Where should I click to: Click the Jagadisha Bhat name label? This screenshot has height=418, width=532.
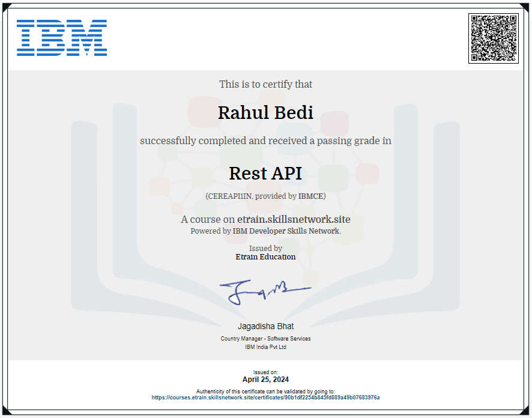coord(266,326)
